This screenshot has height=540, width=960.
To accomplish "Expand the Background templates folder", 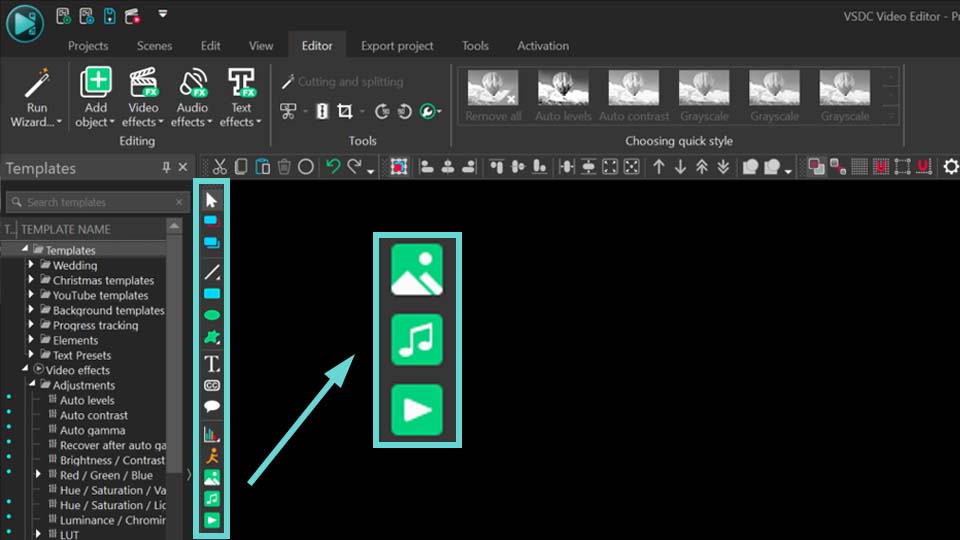I will 31,309.
